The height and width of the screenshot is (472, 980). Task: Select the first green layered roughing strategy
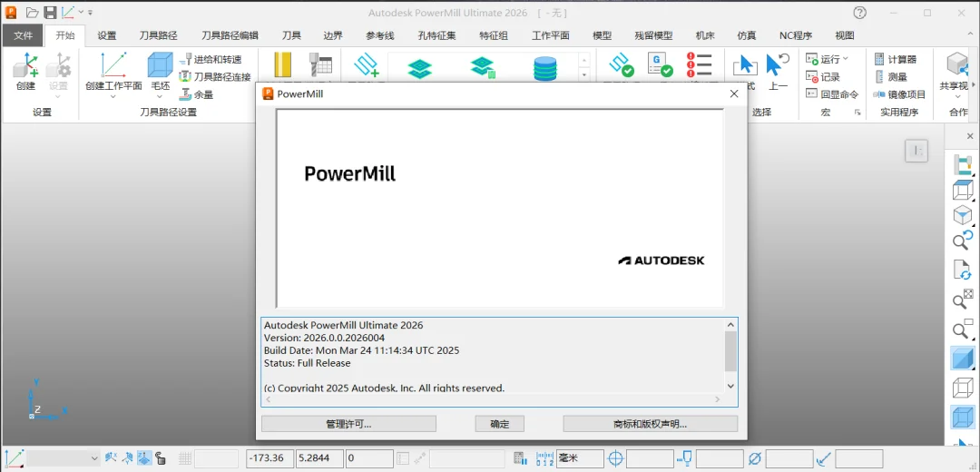point(420,68)
